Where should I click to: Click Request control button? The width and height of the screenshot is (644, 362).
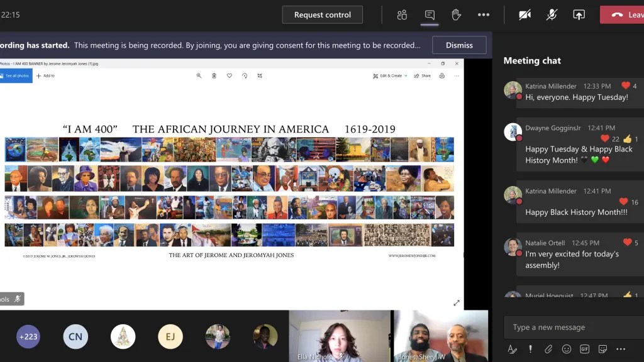(323, 15)
